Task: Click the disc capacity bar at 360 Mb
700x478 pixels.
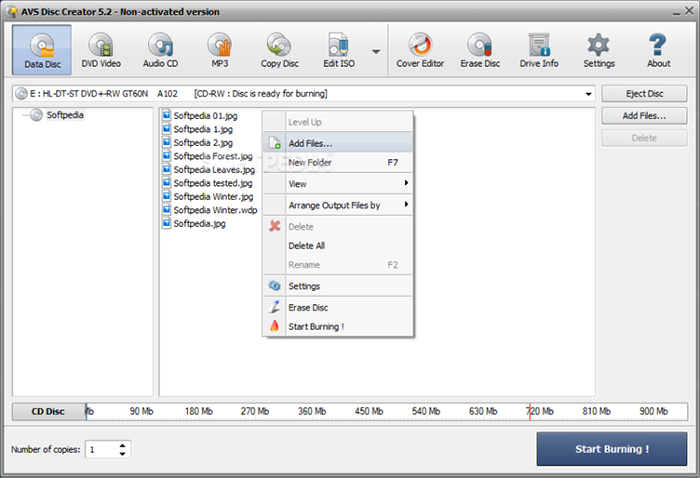Action: click(x=312, y=411)
